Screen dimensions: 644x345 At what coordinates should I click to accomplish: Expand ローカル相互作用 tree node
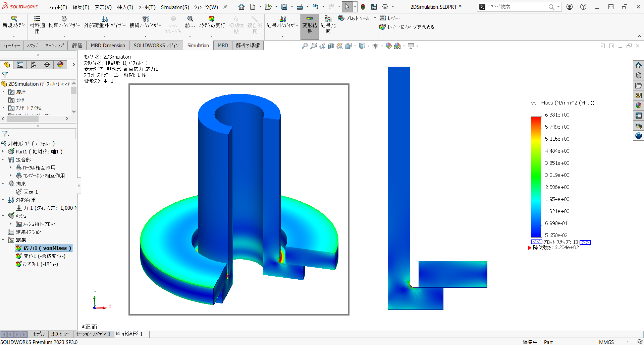coord(10,167)
